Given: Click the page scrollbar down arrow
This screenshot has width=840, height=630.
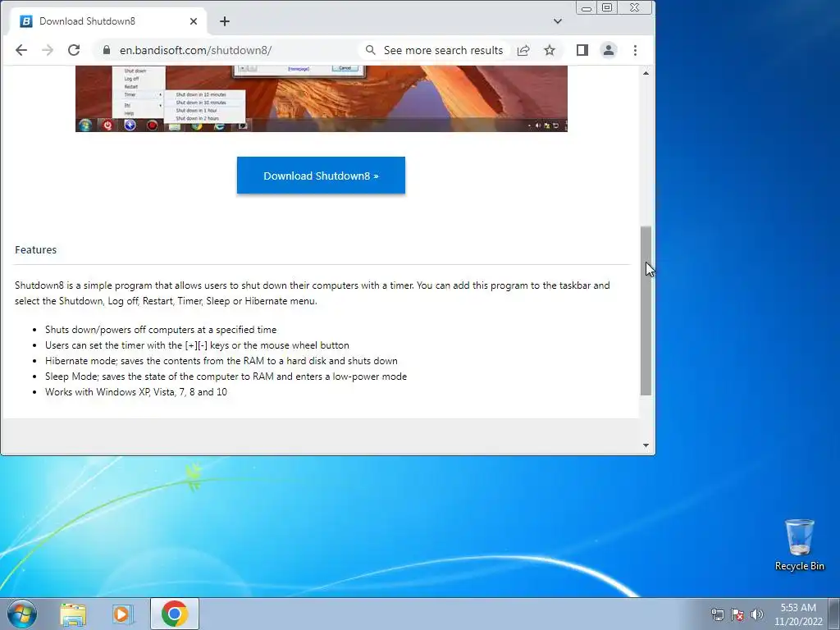Looking at the screenshot, I should click(x=646, y=445).
